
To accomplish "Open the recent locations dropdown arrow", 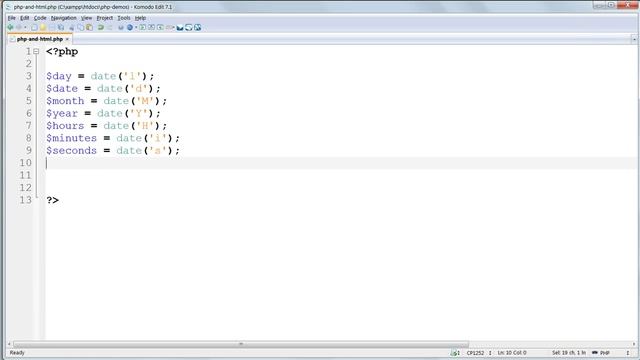I will (25, 27).
